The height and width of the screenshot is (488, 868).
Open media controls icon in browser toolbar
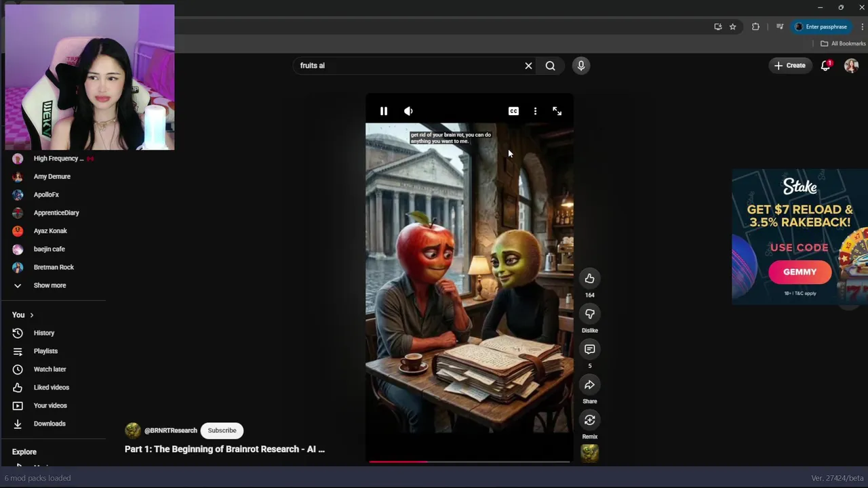pyautogui.click(x=780, y=27)
